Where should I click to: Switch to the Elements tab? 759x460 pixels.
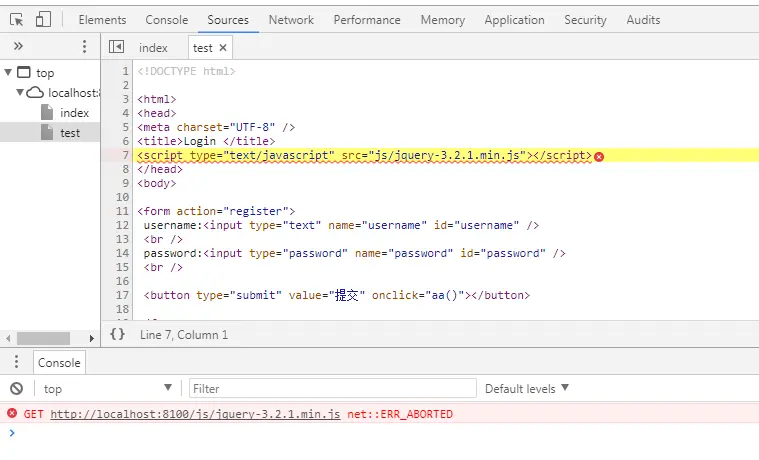pyautogui.click(x=102, y=20)
